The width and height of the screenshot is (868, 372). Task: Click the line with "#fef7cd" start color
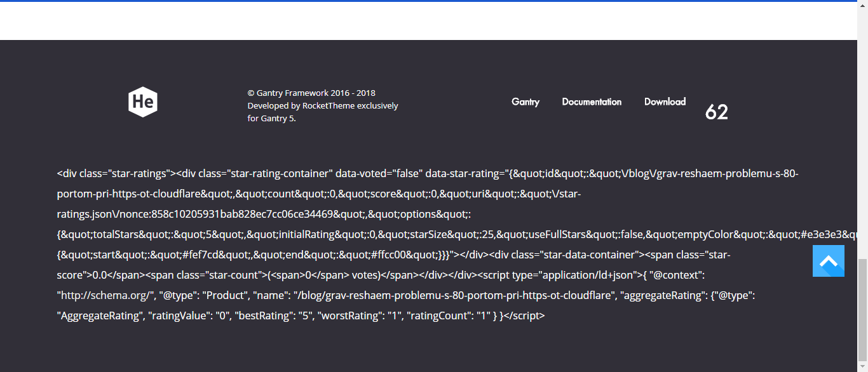coord(393,255)
